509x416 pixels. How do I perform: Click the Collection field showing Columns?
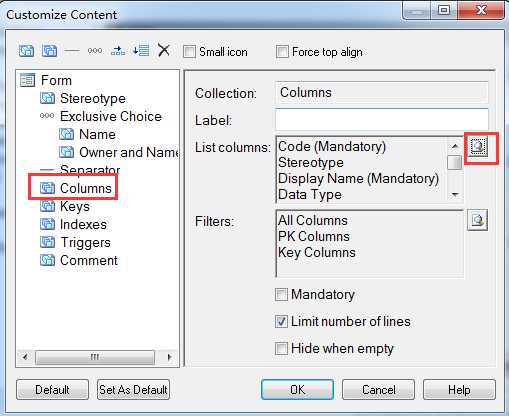[382, 93]
